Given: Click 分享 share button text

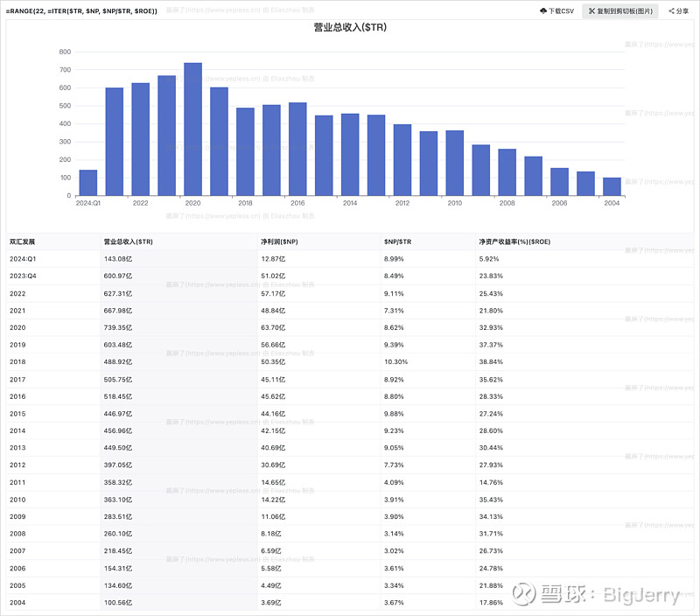Looking at the screenshot, I should pyautogui.click(x=682, y=10).
